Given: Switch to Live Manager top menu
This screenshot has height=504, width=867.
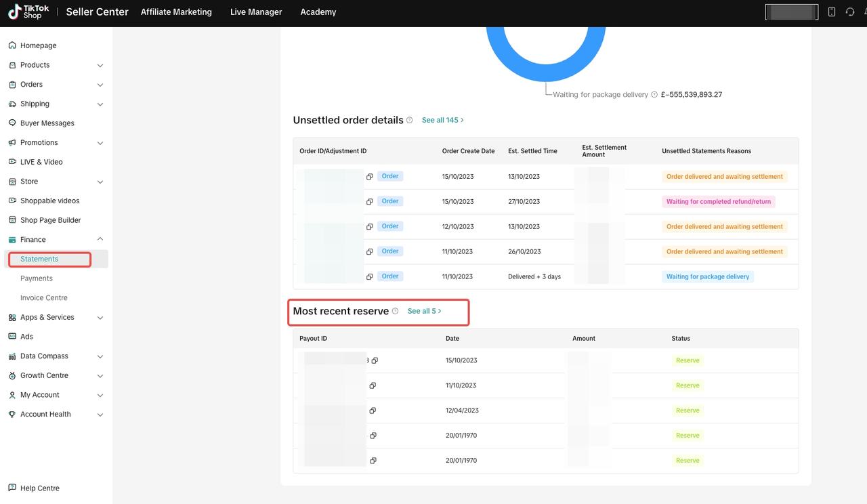Looking at the screenshot, I should [256, 12].
